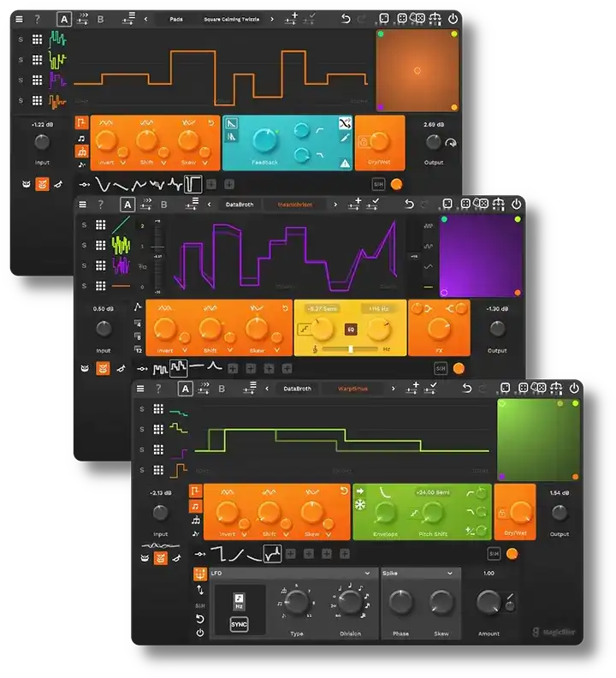Select preset slot A in Warptimus window

click(186, 389)
